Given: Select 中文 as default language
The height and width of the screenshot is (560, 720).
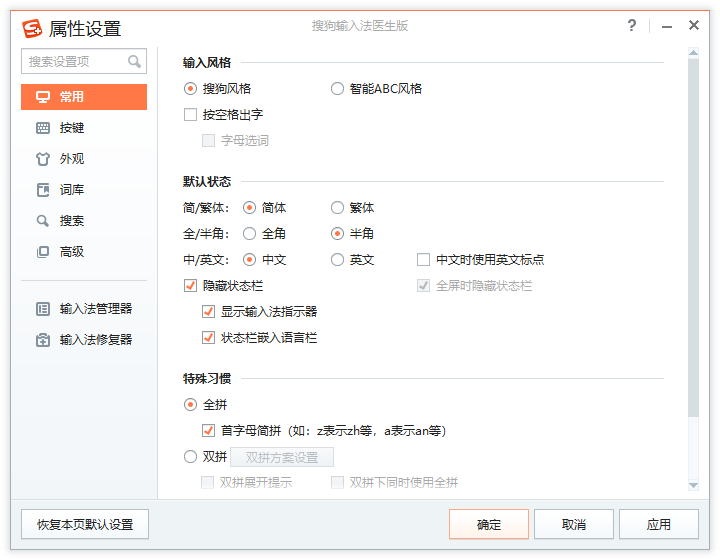Looking at the screenshot, I should [249, 260].
